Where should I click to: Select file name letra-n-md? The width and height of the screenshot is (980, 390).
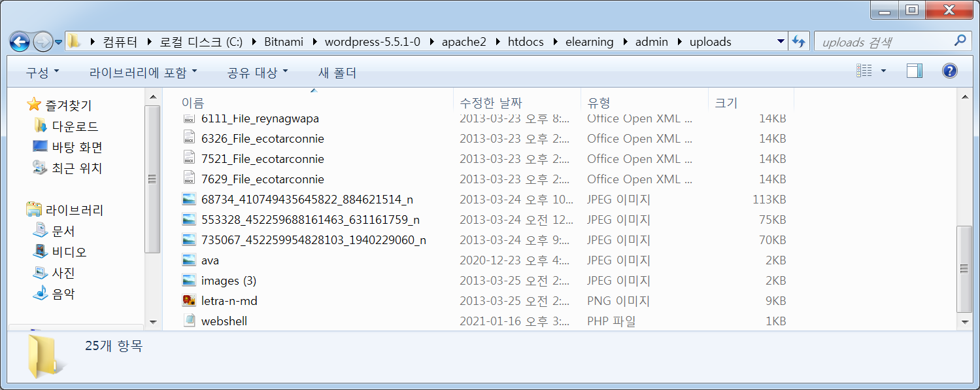[x=229, y=301]
